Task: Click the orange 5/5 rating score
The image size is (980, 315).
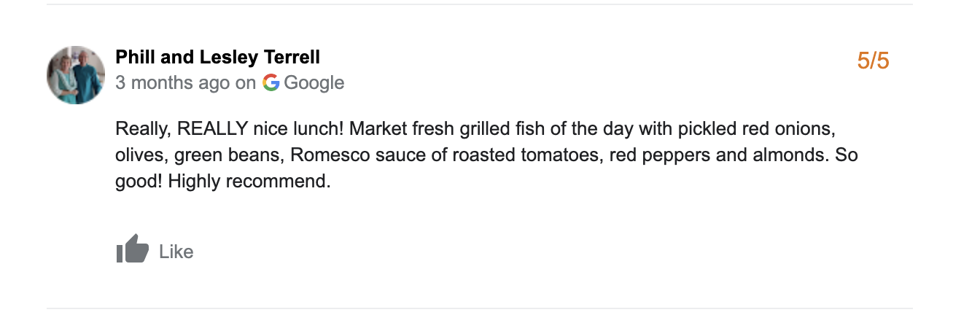Action: [x=873, y=61]
